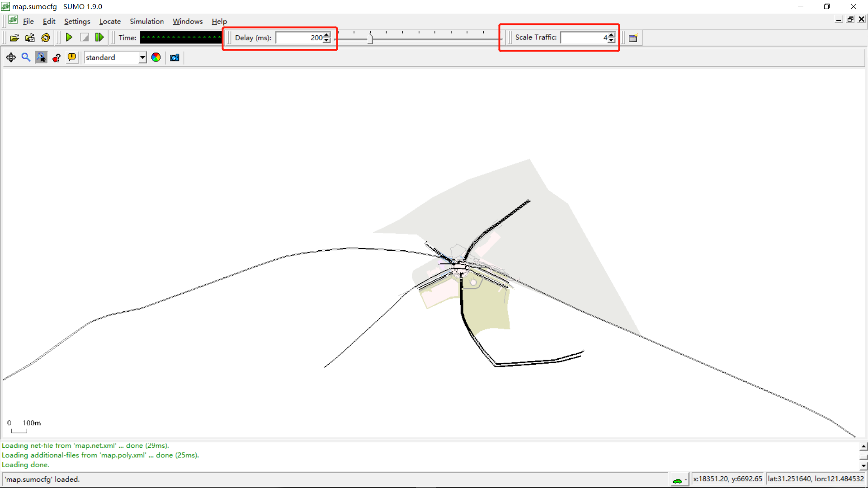
Task: Reload the simulation with the reload icon
Action: pyautogui.click(x=45, y=38)
